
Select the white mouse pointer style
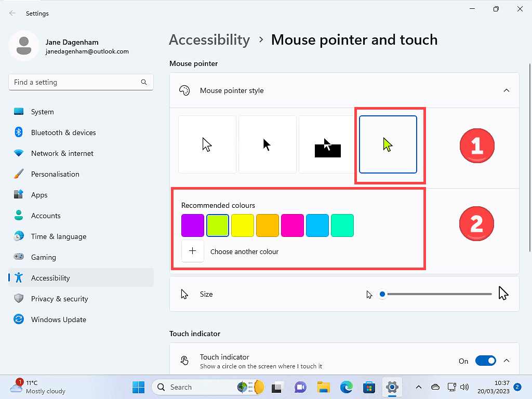[207, 144]
